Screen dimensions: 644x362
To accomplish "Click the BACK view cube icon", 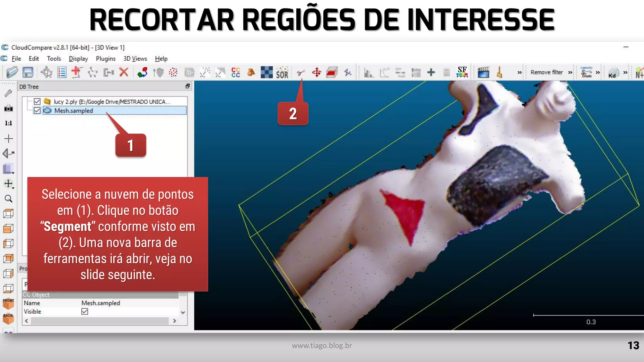I will click(x=8, y=318).
